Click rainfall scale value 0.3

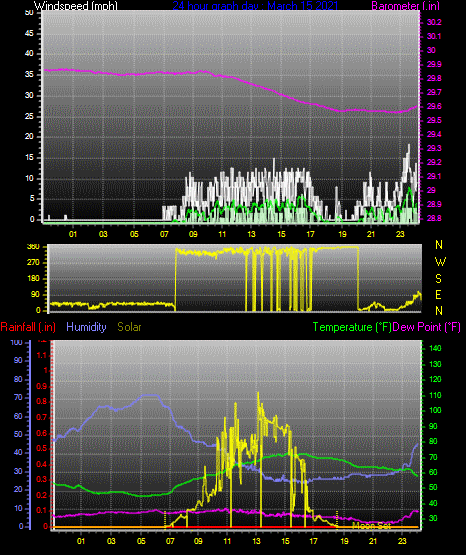coord(41,480)
